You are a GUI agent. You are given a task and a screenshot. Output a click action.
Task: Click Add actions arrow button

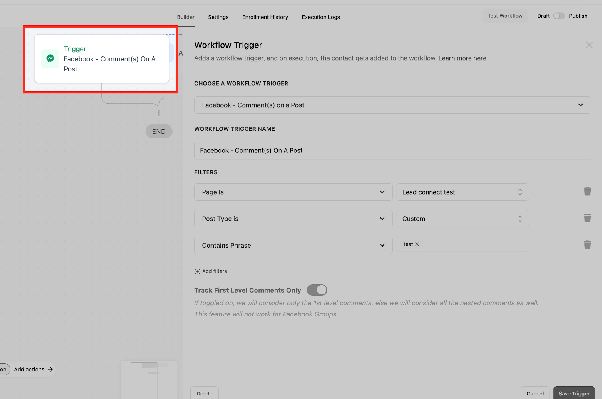33,369
